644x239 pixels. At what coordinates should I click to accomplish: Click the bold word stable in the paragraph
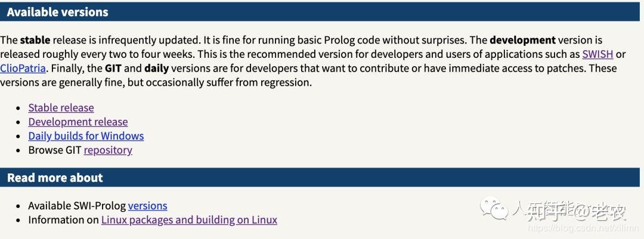35,40
